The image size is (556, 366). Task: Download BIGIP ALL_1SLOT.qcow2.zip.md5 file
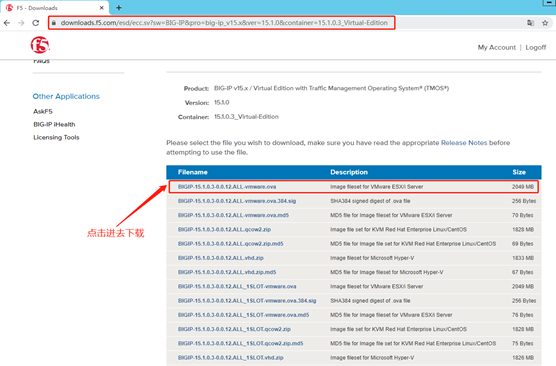pos(240,343)
